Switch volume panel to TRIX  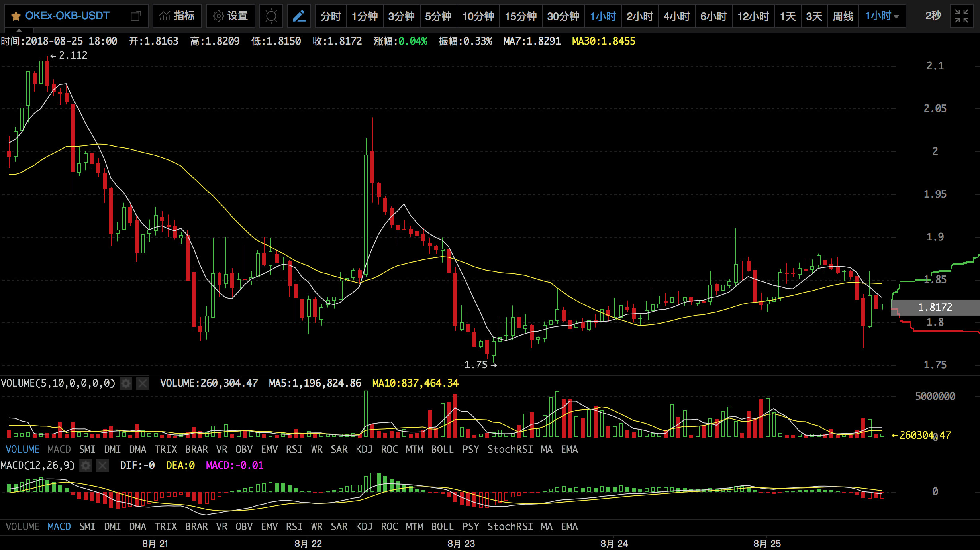[x=166, y=449]
